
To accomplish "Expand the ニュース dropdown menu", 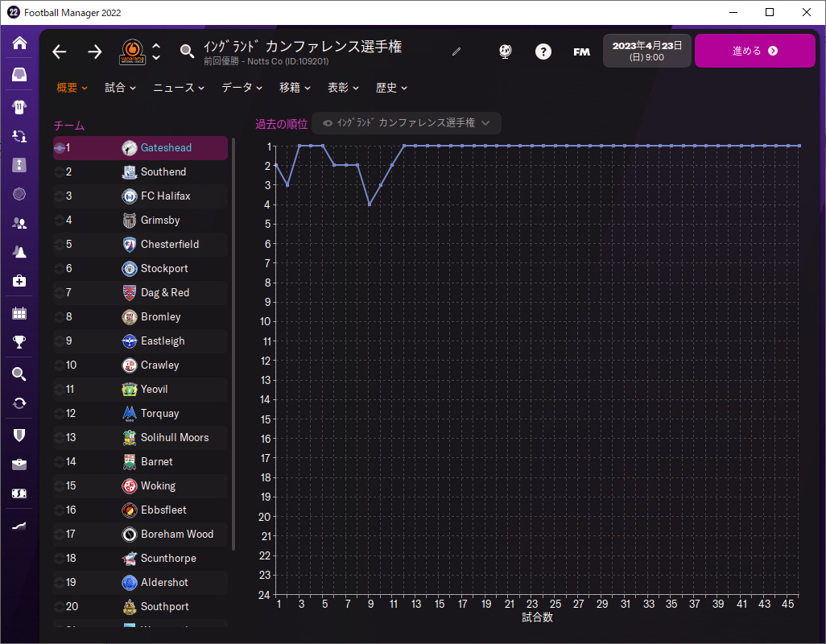I will click(x=179, y=88).
